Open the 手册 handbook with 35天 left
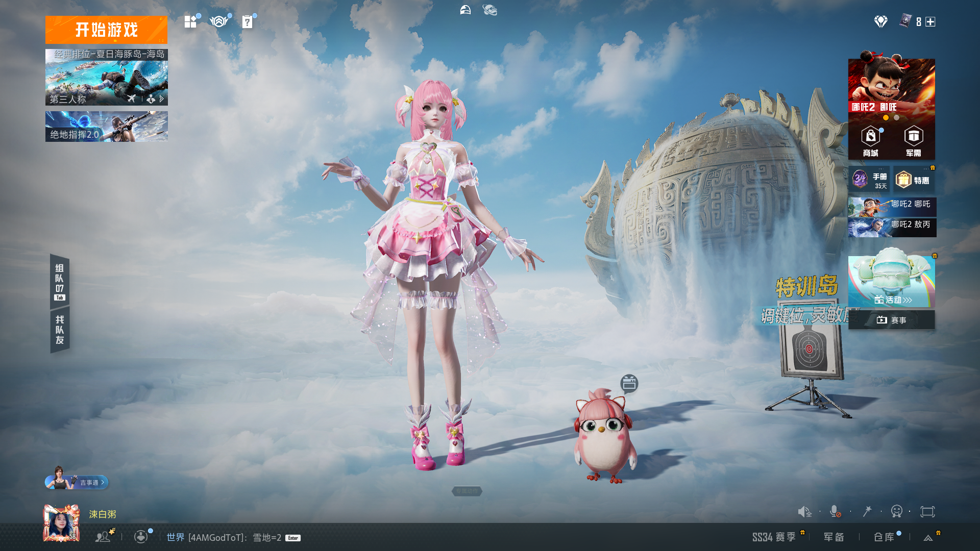This screenshot has width=980, height=551. click(869, 180)
